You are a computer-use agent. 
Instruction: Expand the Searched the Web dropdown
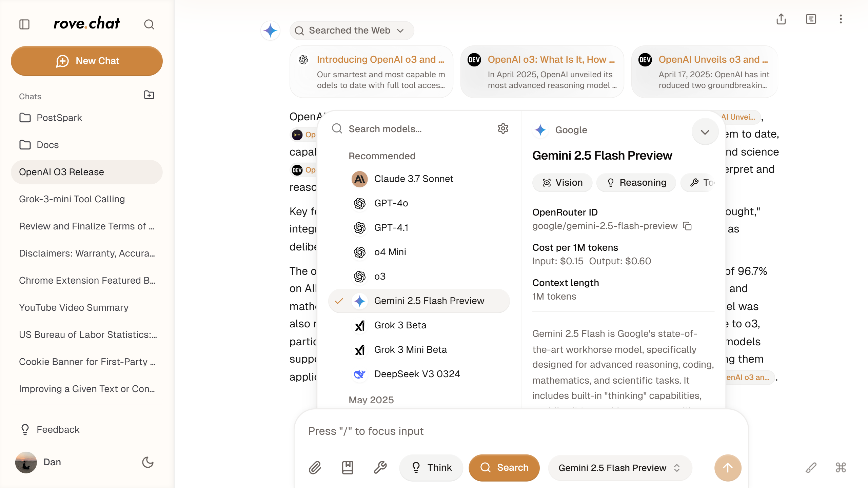(352, 30)
